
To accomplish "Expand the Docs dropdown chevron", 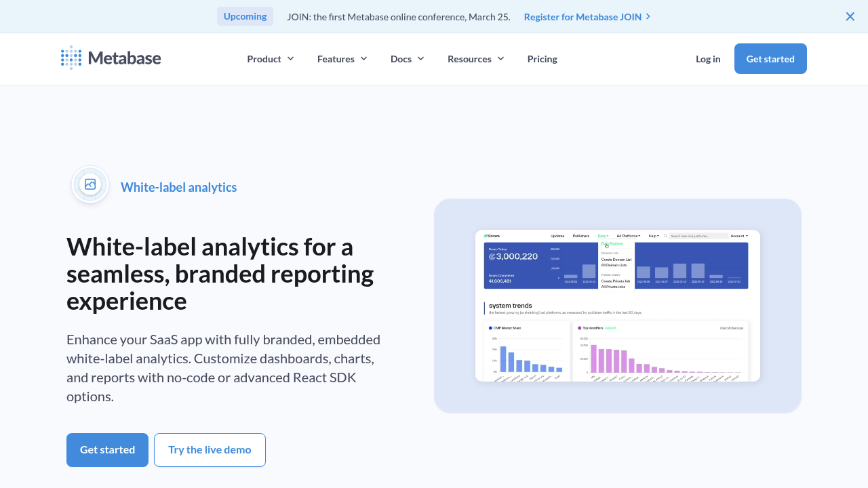I will (420, 59).
